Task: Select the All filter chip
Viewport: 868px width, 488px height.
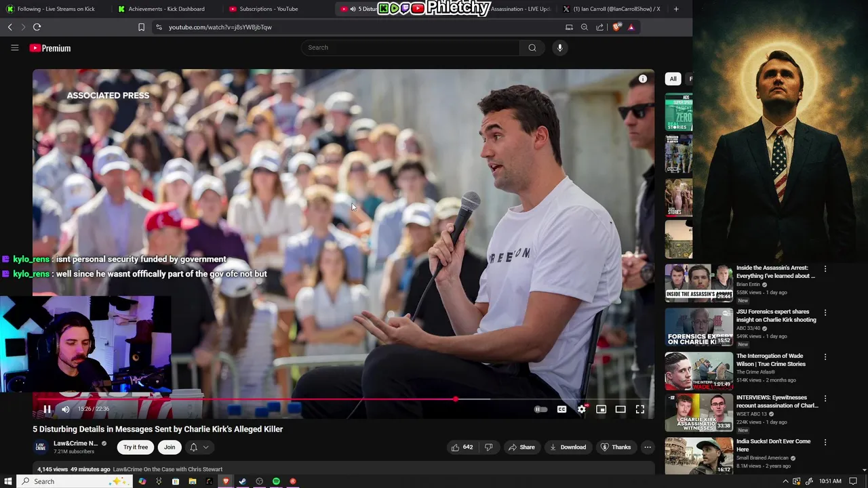Action: pos(673,79)
